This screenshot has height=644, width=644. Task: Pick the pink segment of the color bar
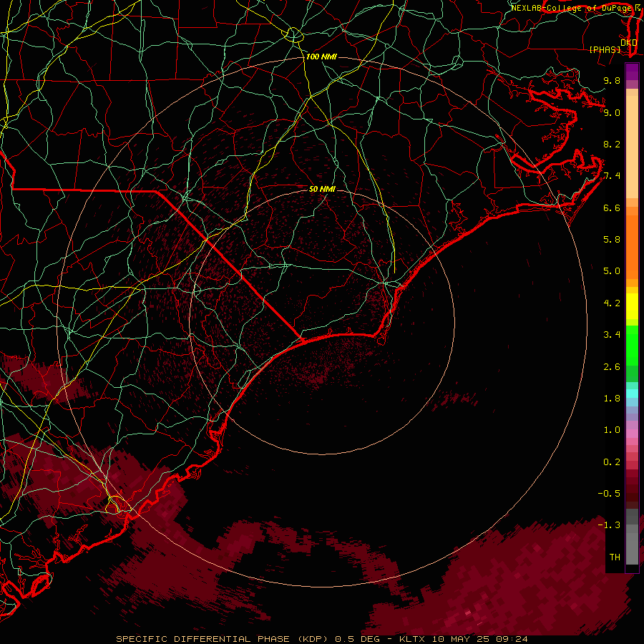[x=632, y=434]
